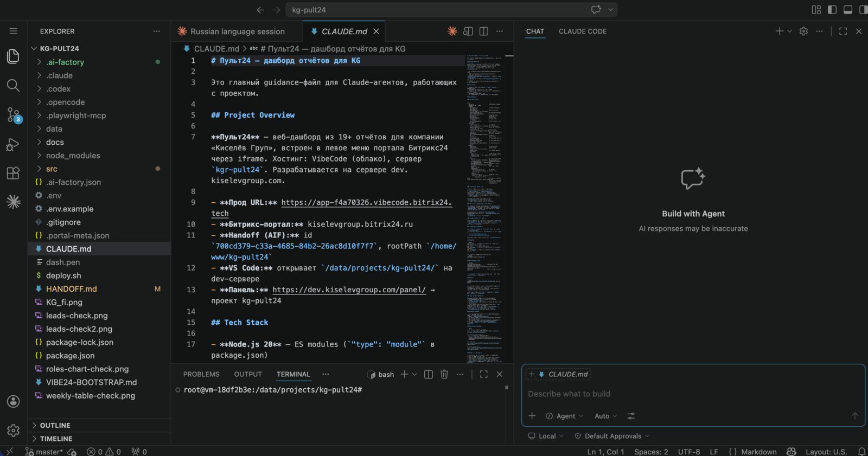
Task: Open Manage gear menu in activity bar
Action: [13, 431]
